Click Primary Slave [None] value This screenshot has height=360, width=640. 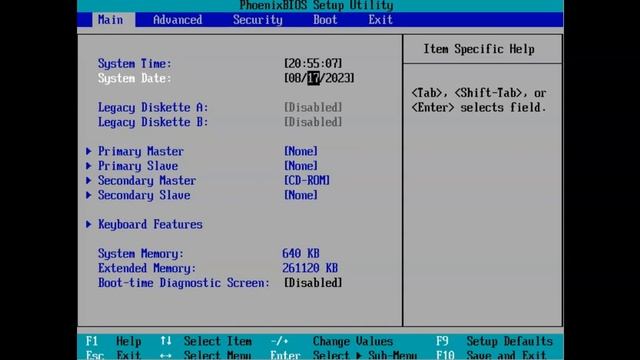[x=301, y=166]
